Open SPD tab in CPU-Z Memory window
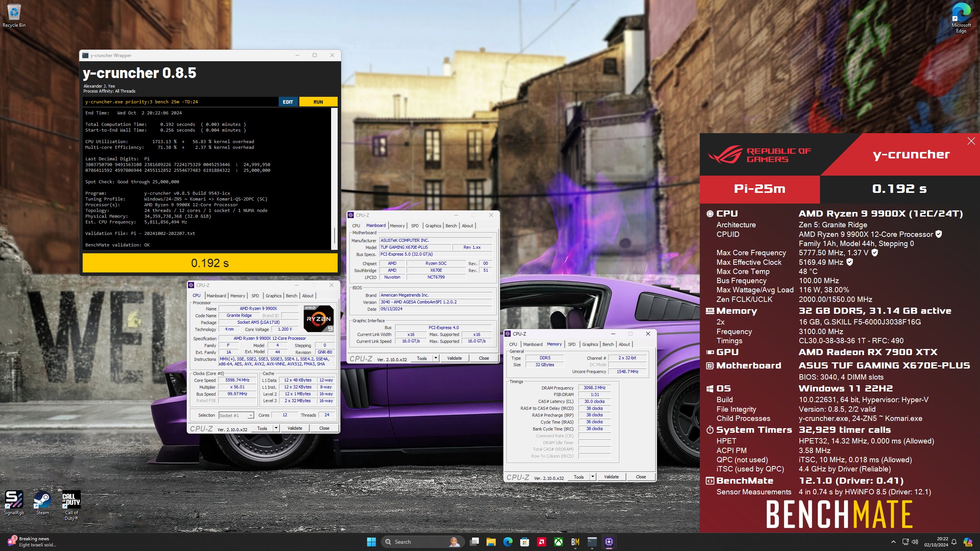Screen dimensions: 980x551 pos(572,344)
